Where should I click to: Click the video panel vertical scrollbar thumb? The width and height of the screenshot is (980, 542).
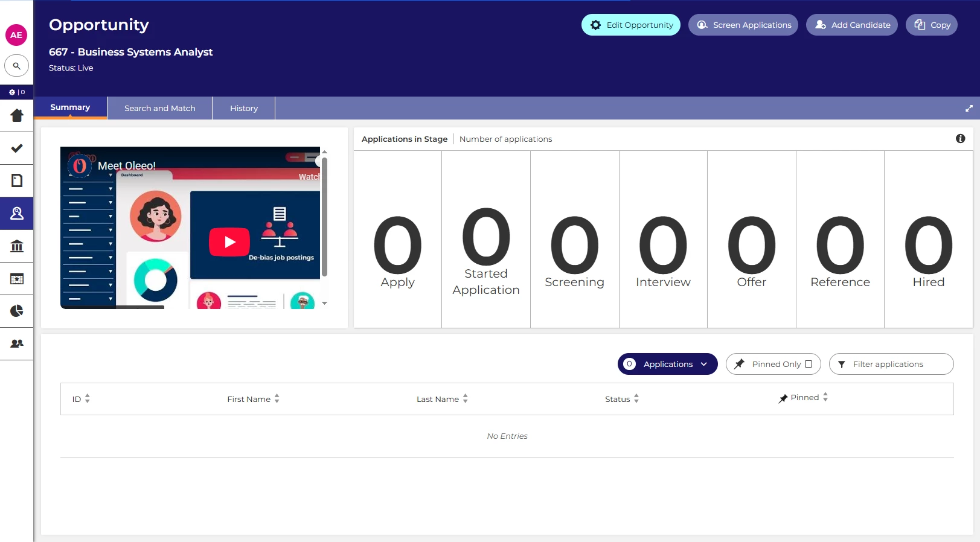(324, 217)
